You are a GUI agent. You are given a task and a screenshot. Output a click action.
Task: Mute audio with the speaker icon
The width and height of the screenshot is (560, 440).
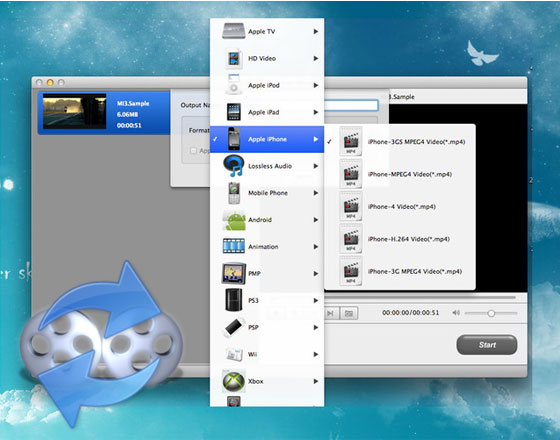pyautogui.click(x=456, y=313)
